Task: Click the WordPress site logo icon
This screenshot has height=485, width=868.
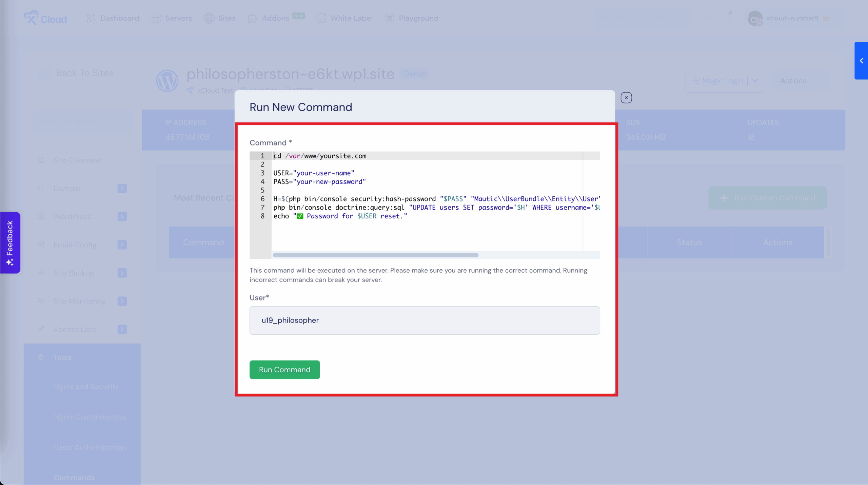Action: pyautogui.click(x=167, y=81)
